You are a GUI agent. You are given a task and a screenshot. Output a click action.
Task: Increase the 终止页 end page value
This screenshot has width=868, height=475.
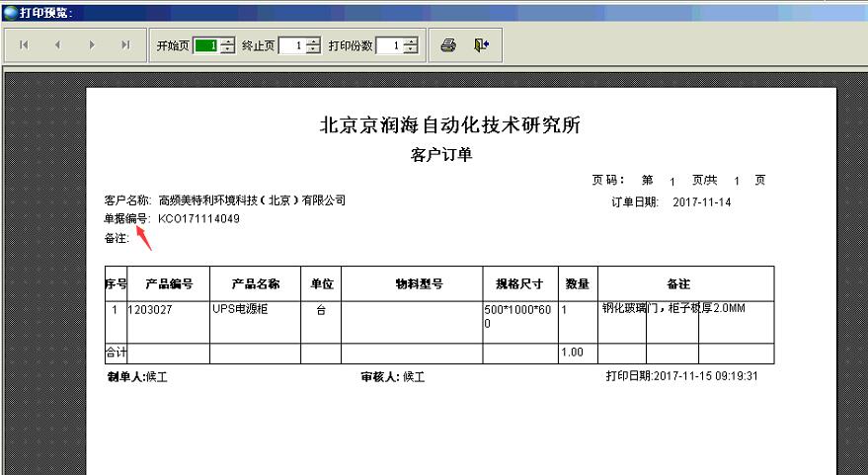click(x=313, y=41)
